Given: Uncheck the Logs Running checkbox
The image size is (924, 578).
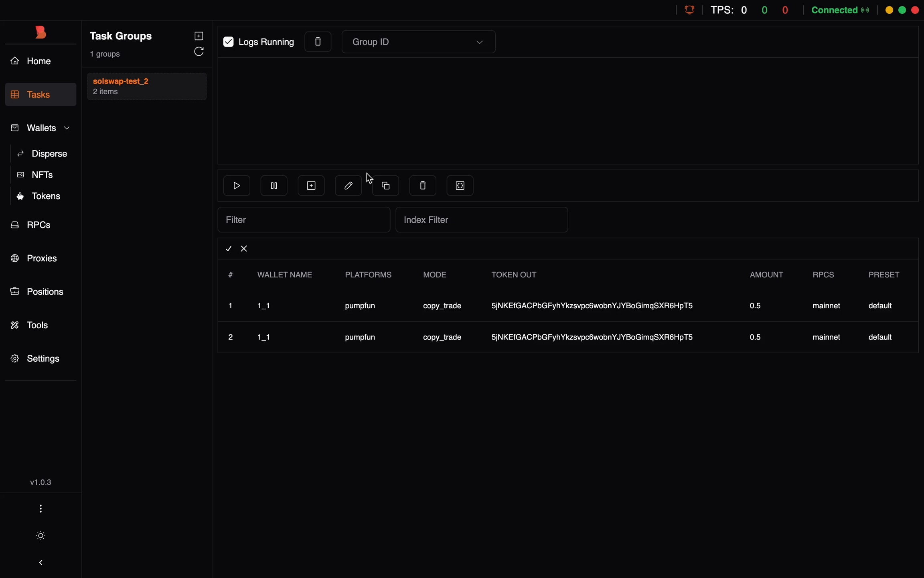Looking at the screenshot, I should [229, 42].
